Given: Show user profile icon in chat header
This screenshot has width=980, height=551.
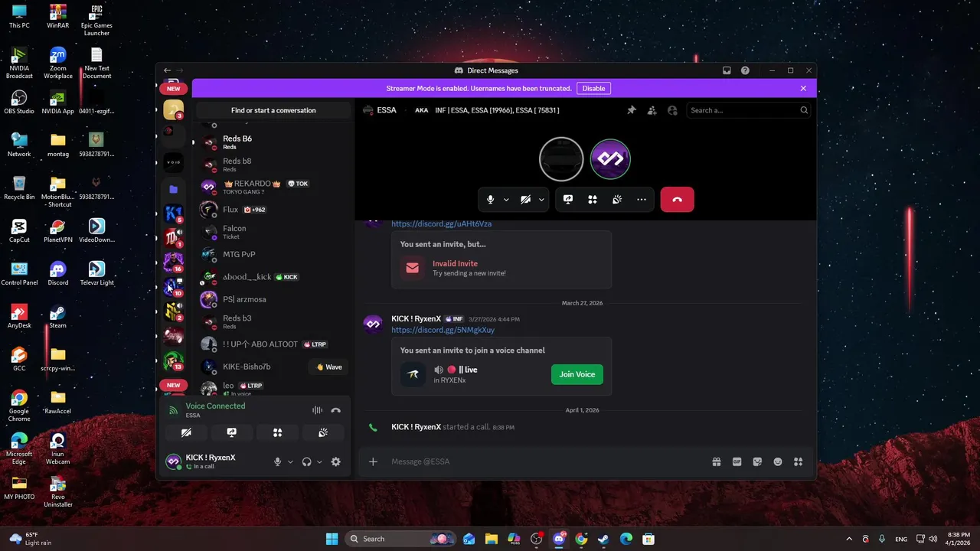Looking at the screenshot, I should click(x=672, y=110).
